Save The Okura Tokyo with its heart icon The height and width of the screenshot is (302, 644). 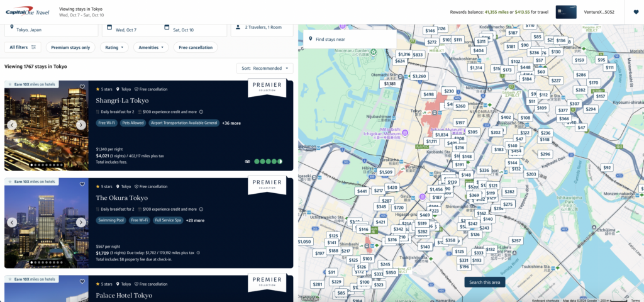[82, 184]
